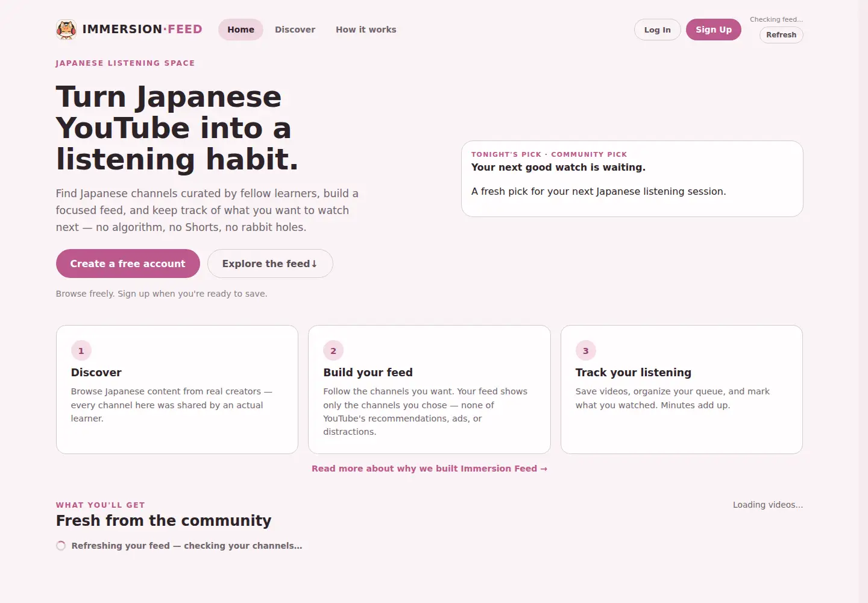Click the step 1 number badge

(81, 350)
